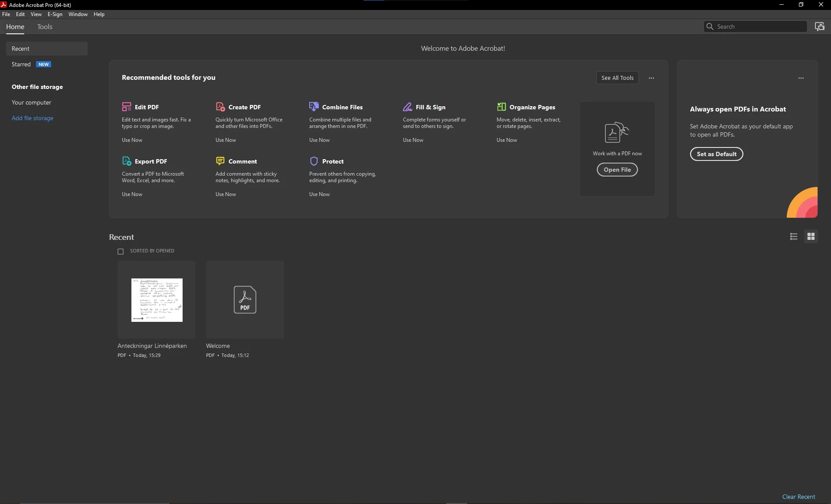Tick the select-all checkbox beside Sorted by Opened
This screenshot has height=504, width=831.
coord(121,252)
